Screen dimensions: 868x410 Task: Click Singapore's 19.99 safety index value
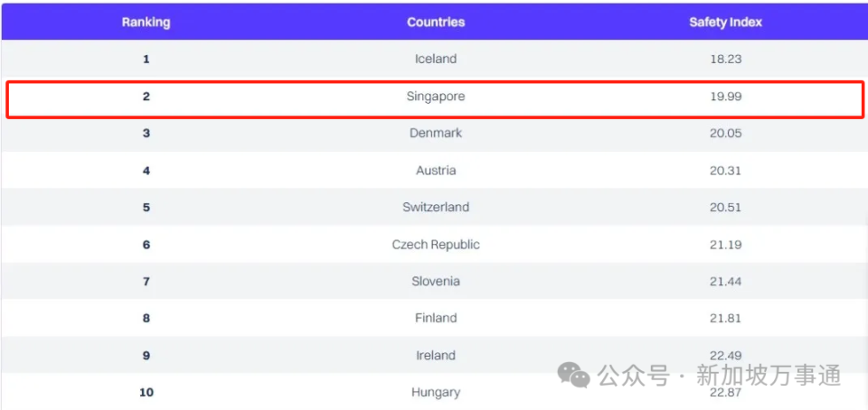tap(725, 97)
